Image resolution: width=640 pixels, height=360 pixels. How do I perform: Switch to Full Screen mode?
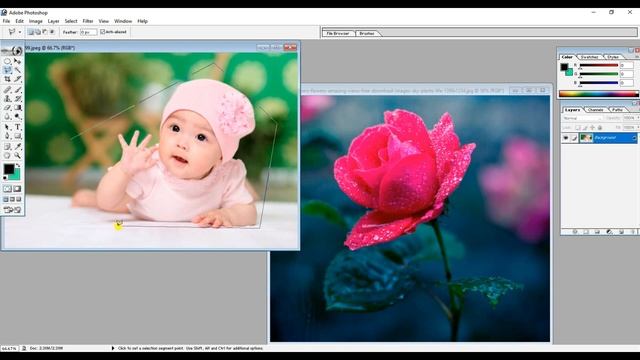click(19, 199)
